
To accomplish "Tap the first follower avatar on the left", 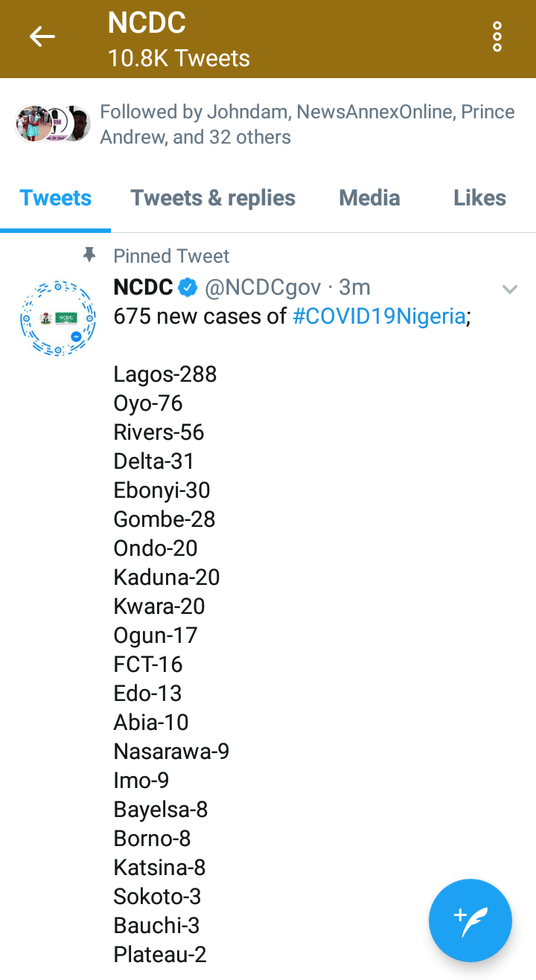I will pos(32,124).
